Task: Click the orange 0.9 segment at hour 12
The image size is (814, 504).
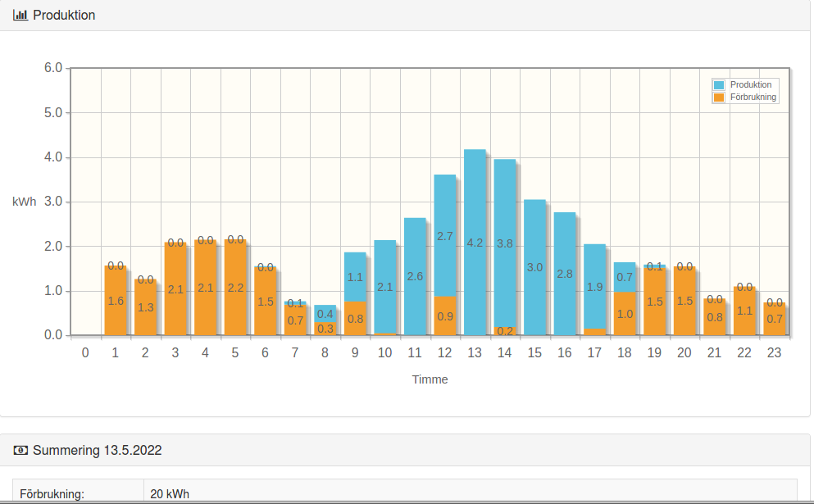Action: [444, 316]
